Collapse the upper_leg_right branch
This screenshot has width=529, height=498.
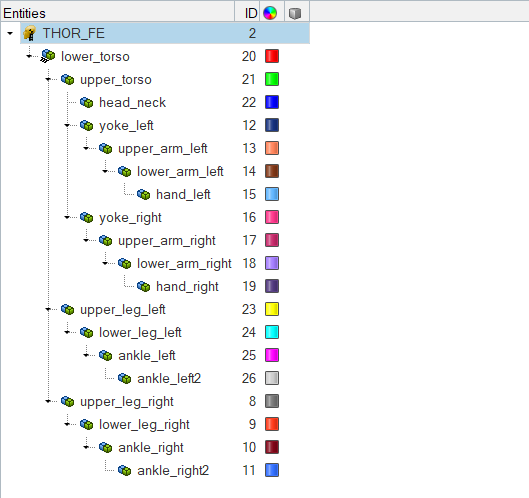[48, 401]
